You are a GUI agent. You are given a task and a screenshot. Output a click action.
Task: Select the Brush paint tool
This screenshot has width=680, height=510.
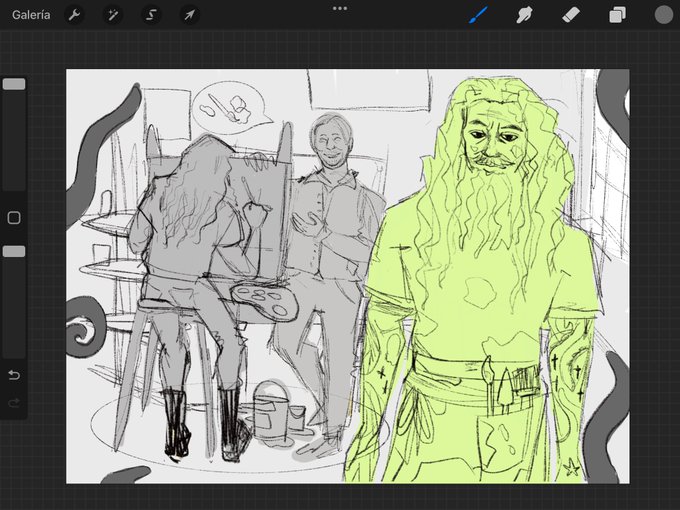(x=478, y=15)
